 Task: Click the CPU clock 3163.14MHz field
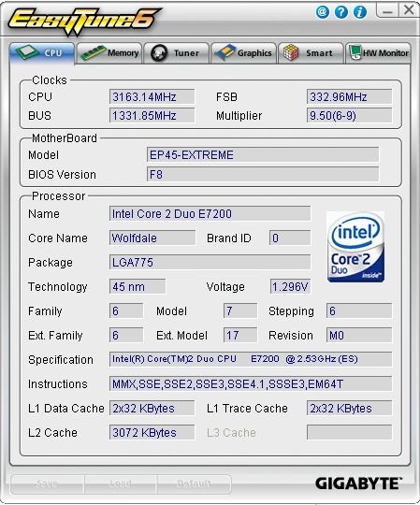pyautogui.click(x=152, y=96)
